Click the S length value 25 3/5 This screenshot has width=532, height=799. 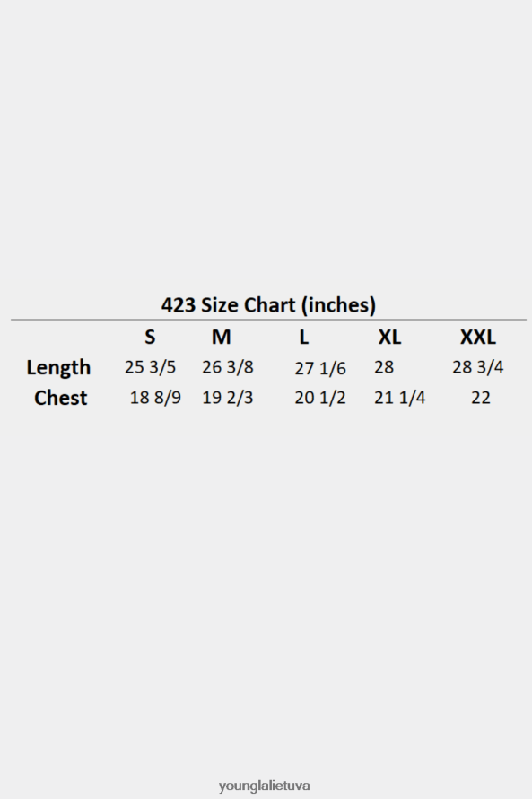click(150, 367)
